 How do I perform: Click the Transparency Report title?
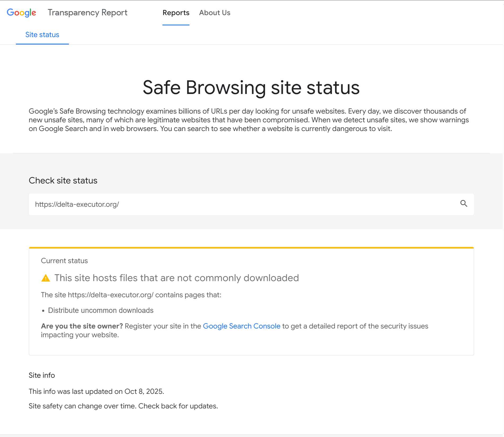pyautogui.click(x=87, y=12)
